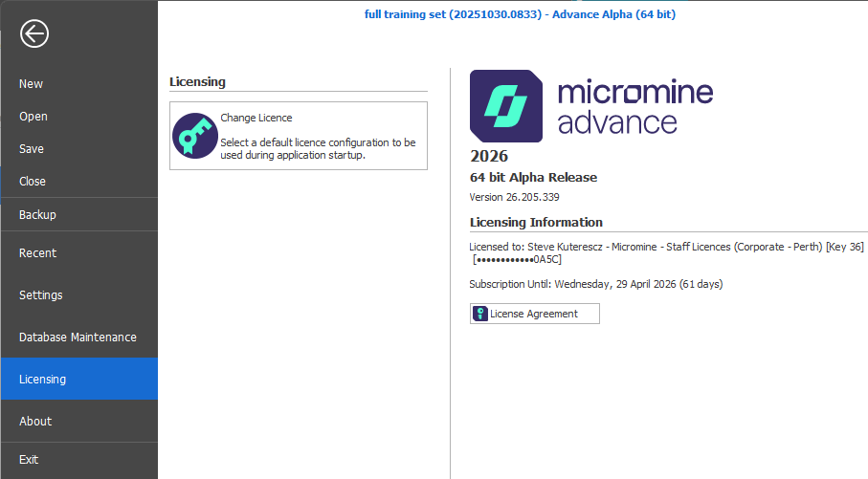Viewport: 868px width, 479px height.
Task: Choose Open from the backstage menu
Action: 79,117
